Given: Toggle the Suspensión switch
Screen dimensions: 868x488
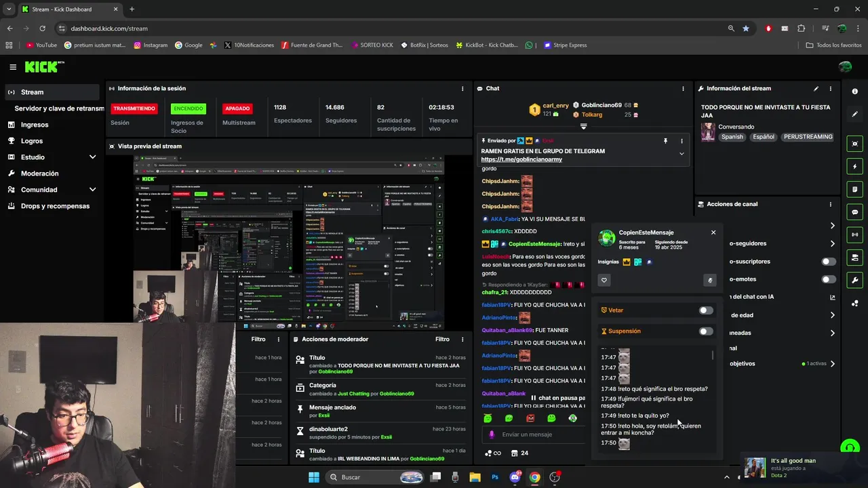Looking at the screenshot, I should coord(706,331).
